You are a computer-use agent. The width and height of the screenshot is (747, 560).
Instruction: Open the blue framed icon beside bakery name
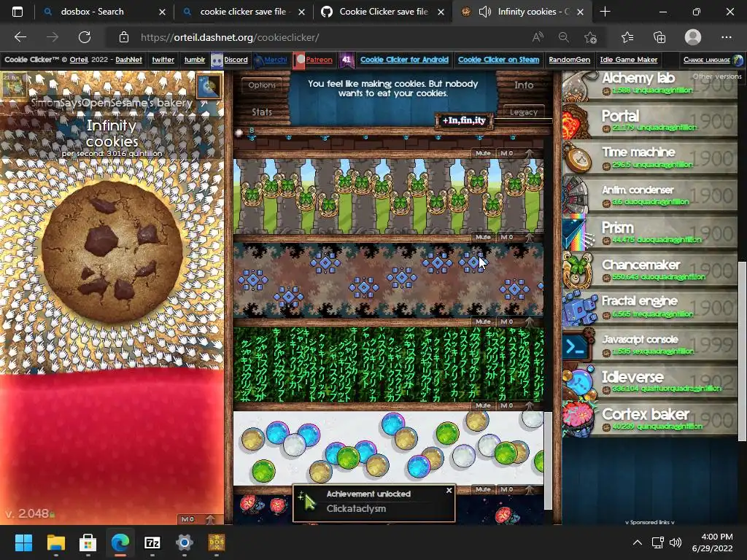[x=209, y=86]
